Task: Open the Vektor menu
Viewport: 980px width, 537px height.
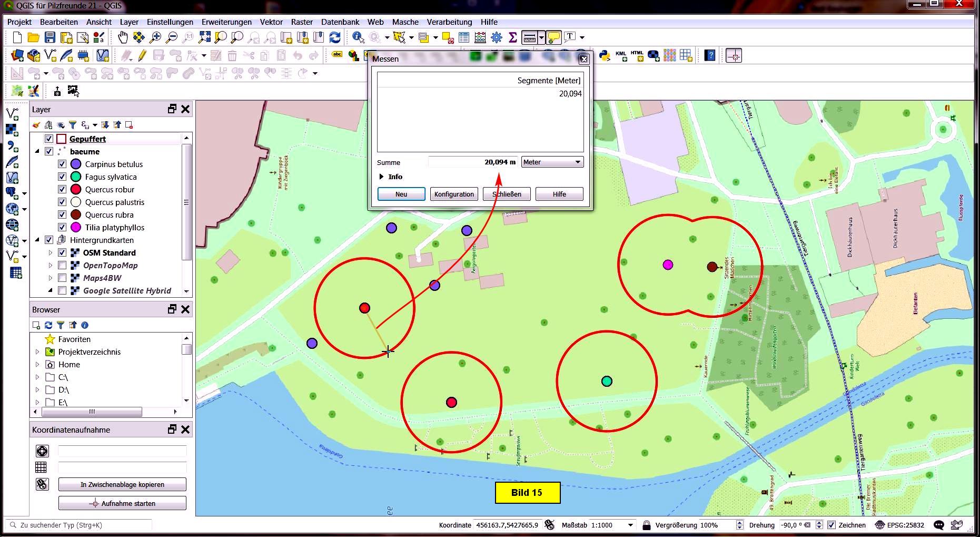Action: (271, 22)
